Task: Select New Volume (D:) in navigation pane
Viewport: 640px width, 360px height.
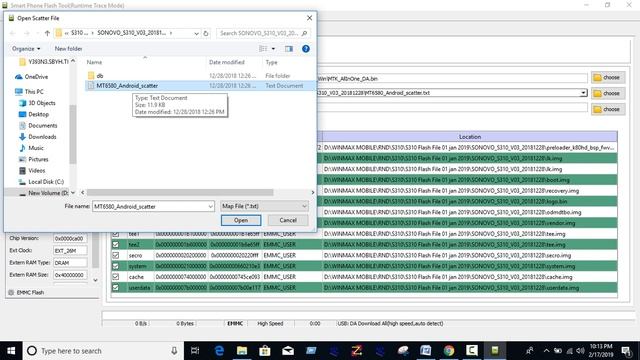Action: pyautogui.click(x=48, y=193)
